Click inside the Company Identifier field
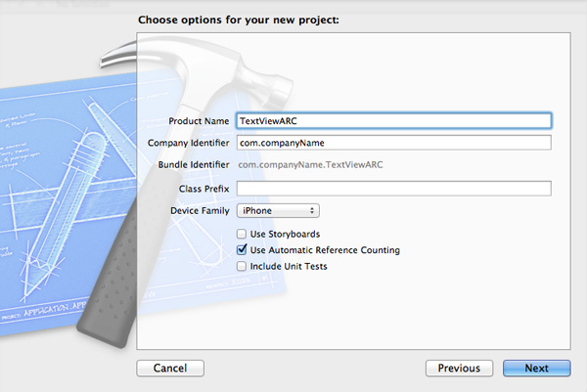The width and height of the screenshot is (587, 392). pyautogui.click(x=394, y=143)
